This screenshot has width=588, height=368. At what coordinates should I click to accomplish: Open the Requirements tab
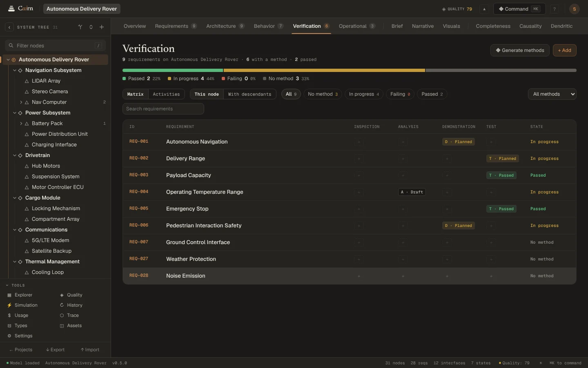pos(176,26)
